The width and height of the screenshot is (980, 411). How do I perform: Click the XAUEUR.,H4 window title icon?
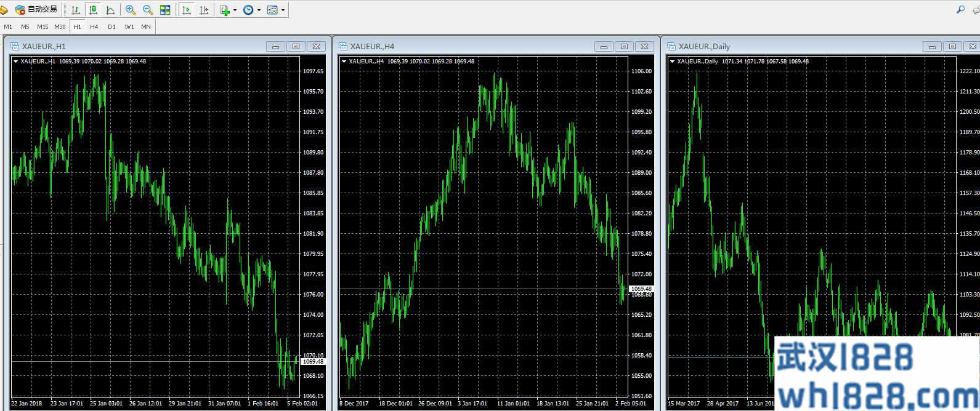[x=343, y=46]
